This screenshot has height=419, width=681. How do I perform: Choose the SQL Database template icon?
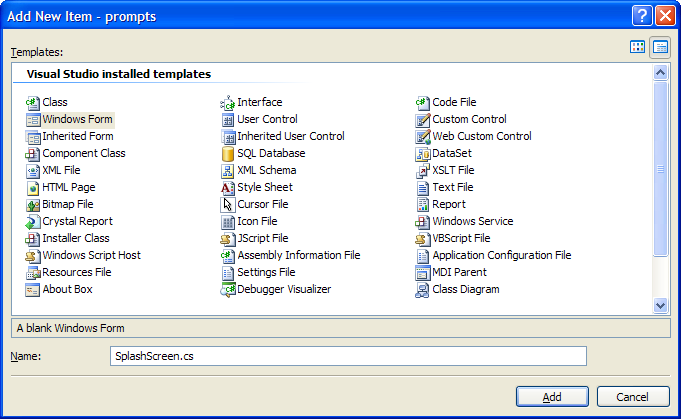pyautogui.click(x=227, y=154)
